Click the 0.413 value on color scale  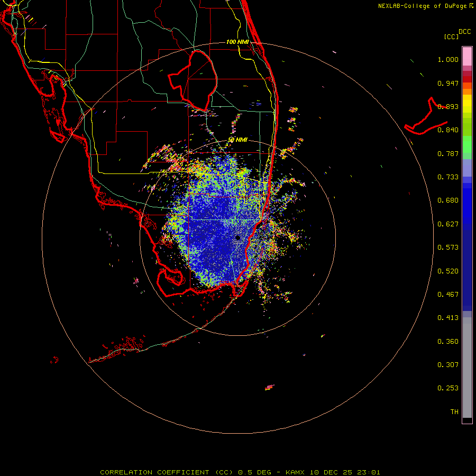point(448,318)
